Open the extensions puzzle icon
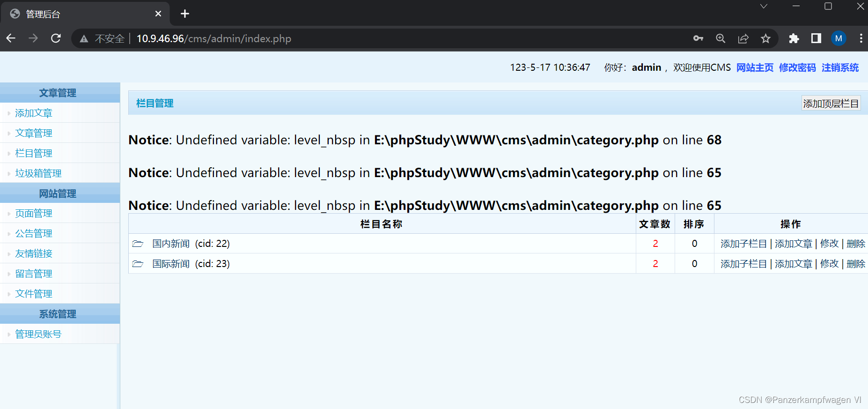 click(794, 38)
